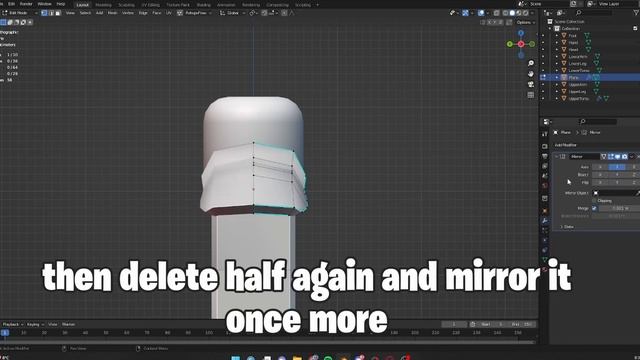Open the Playback timeline dropdown
The image size is (640, 360).
(13, 324)
